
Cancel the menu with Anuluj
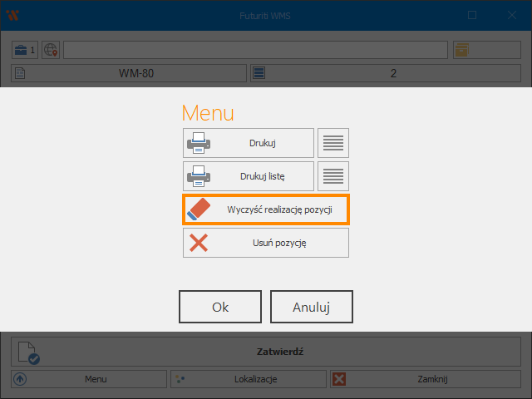[x=312, y=307]
